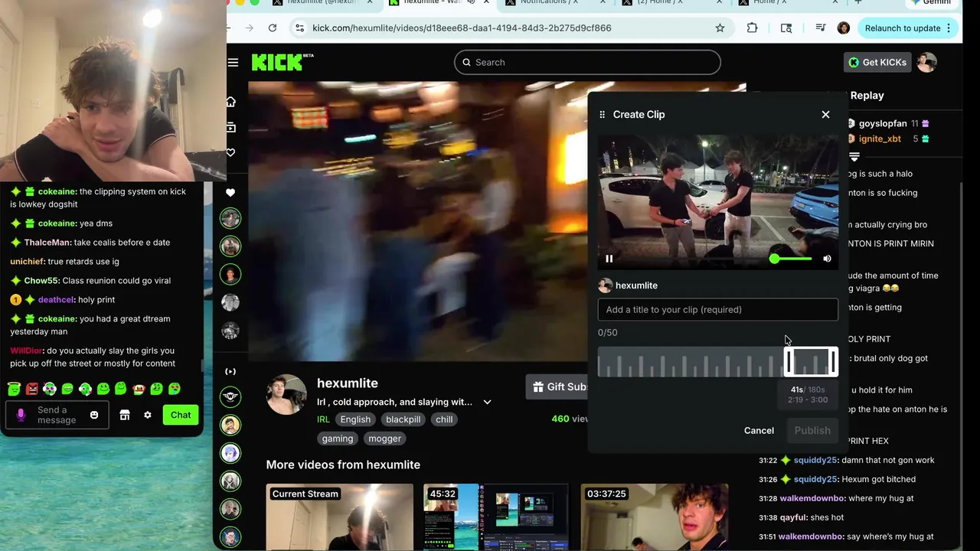
Task: Cancel the clip creation
Action: click(x=759, y=430)
